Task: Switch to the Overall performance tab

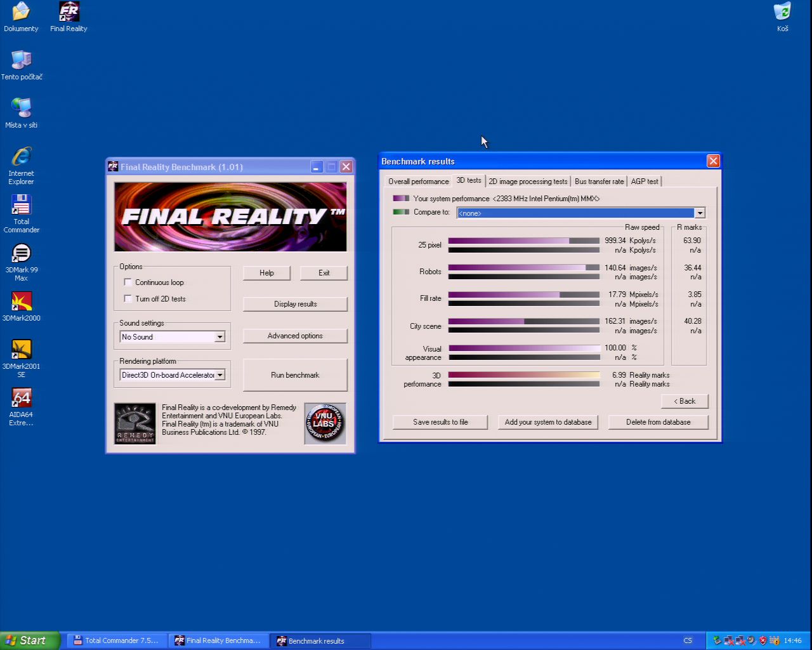Action: 418,182
